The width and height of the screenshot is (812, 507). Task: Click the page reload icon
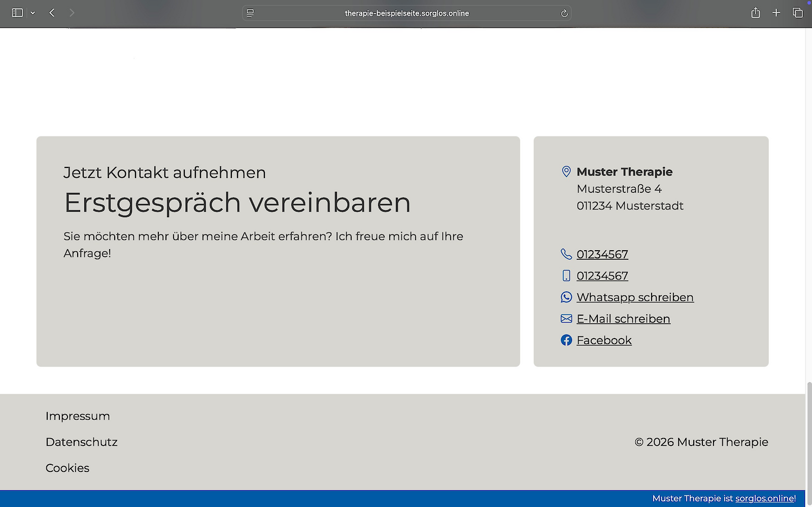click(564, 13)
